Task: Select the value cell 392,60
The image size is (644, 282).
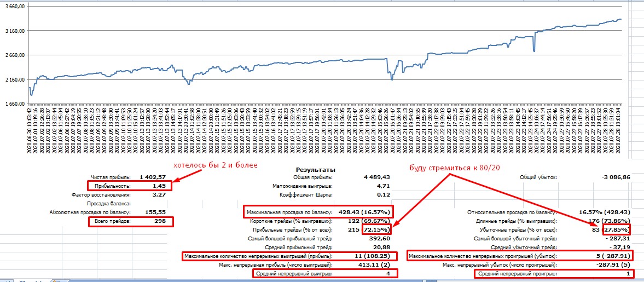Action: point(380,238)
